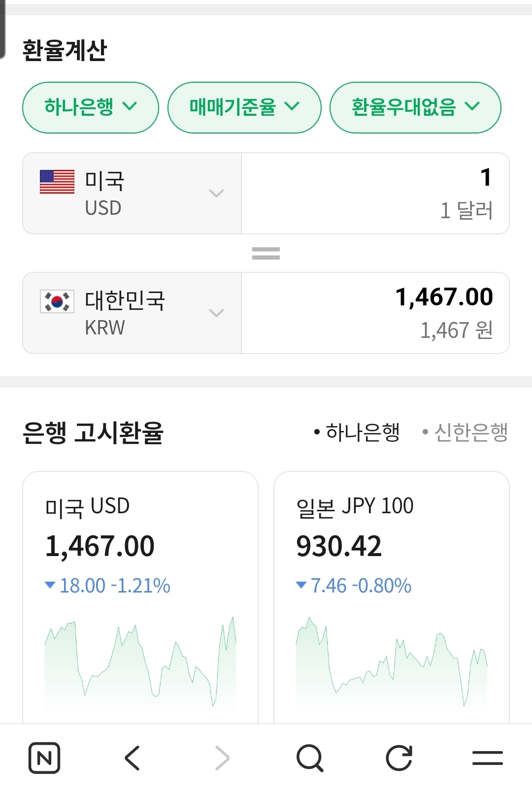Click the USD amount input field
The image size is (532, 792).
tap(375, 194)
